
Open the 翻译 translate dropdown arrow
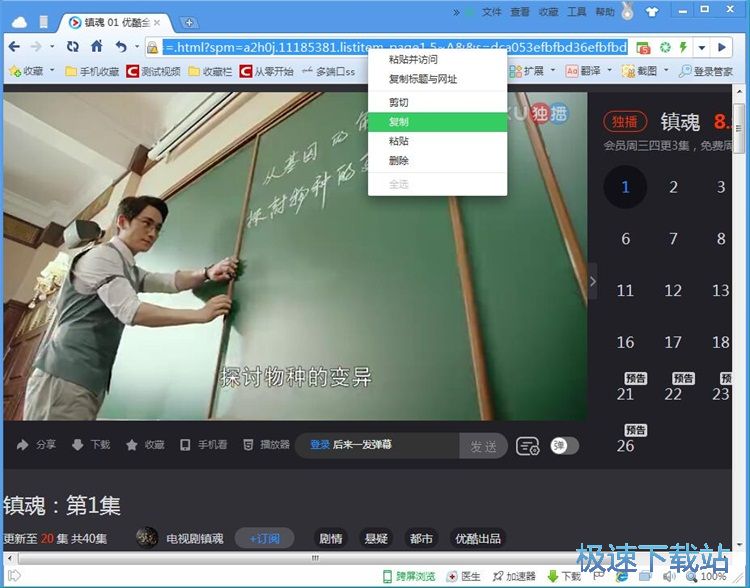609,70
